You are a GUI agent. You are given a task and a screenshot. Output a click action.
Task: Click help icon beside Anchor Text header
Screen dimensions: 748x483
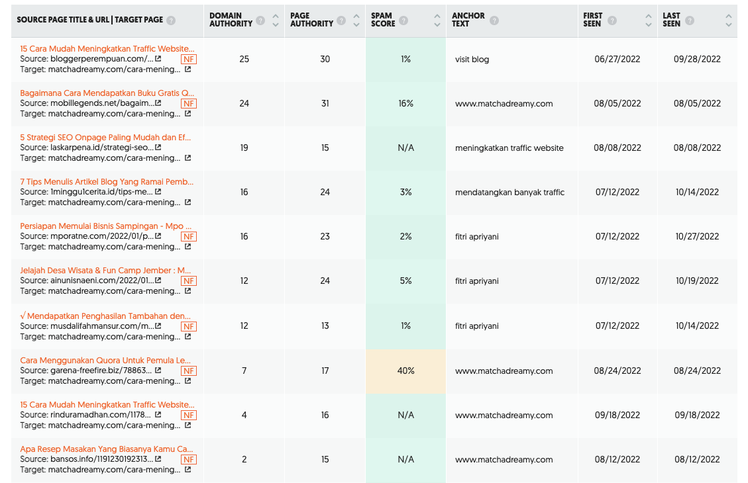point(494,20)
